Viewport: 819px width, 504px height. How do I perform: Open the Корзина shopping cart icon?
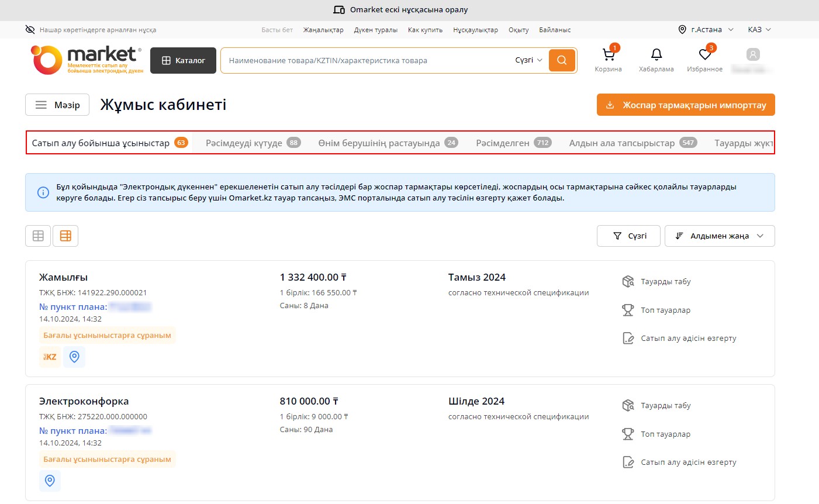point(608,56)
